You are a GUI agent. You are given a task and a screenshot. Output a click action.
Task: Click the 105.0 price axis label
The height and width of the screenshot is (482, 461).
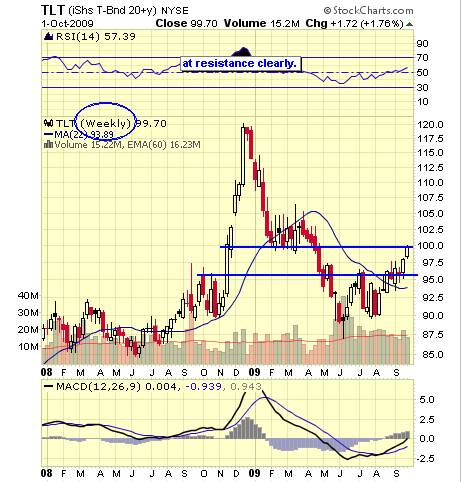tap(430, 213)
